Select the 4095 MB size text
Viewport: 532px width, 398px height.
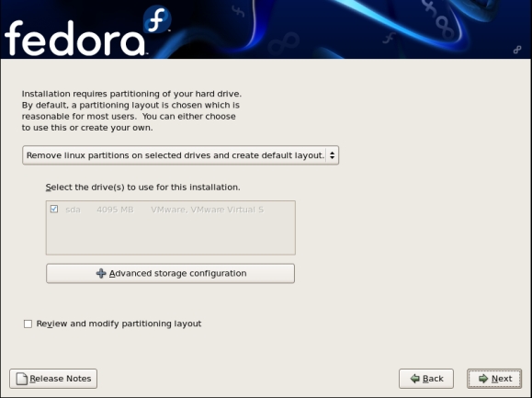[115, 210]
